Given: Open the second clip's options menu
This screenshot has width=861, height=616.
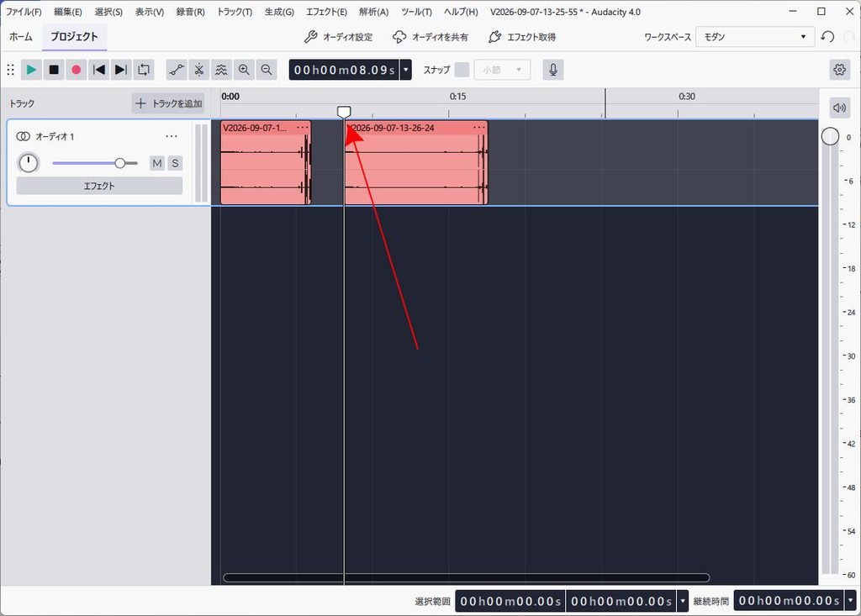Looking at the screenshot, I should (x=479, y=128).
